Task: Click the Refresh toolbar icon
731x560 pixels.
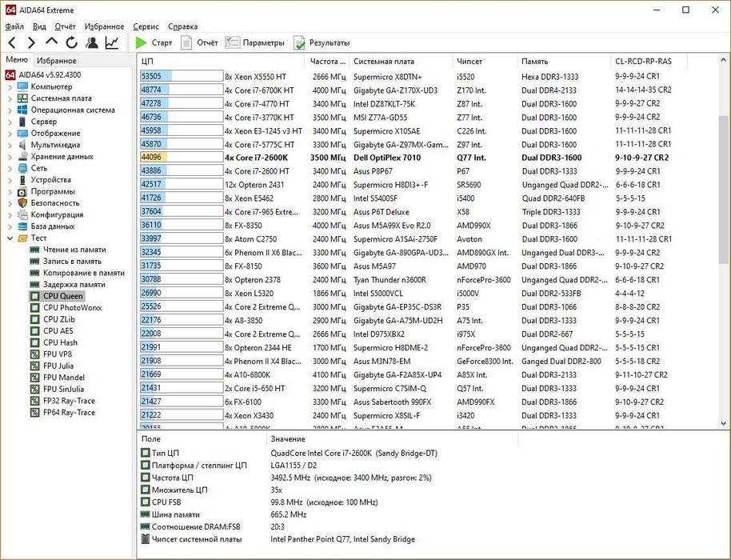Action: point(71,43)
